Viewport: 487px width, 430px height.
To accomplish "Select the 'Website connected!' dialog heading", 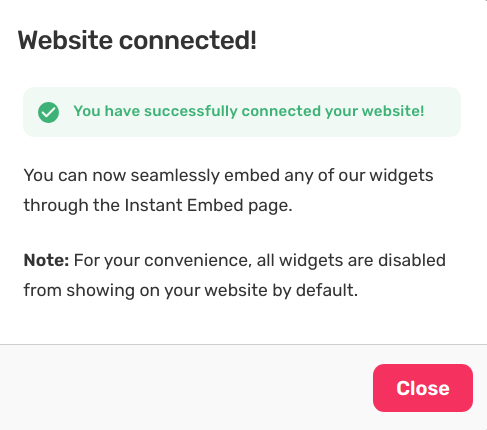I will [137, 41].
